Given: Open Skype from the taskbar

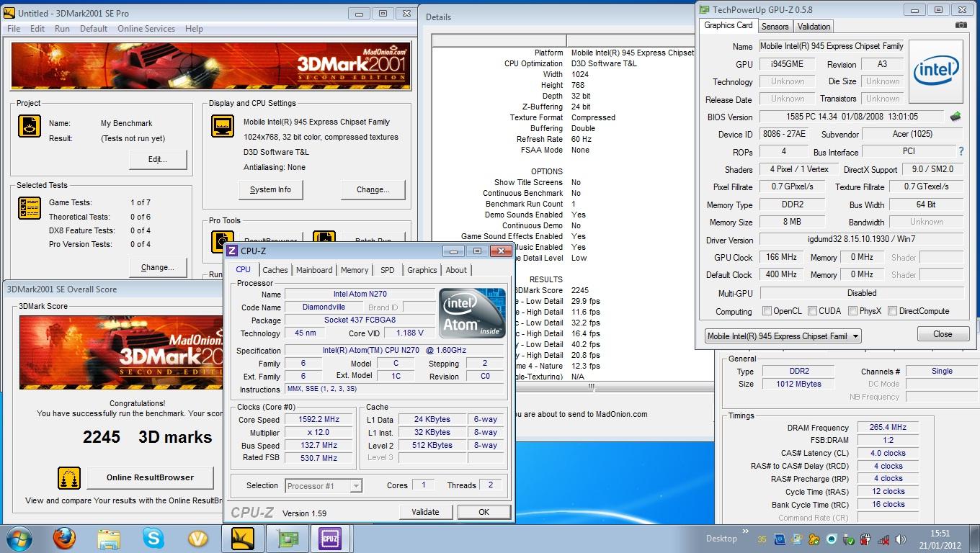Looking at the screenshot, I should (153, 538).
